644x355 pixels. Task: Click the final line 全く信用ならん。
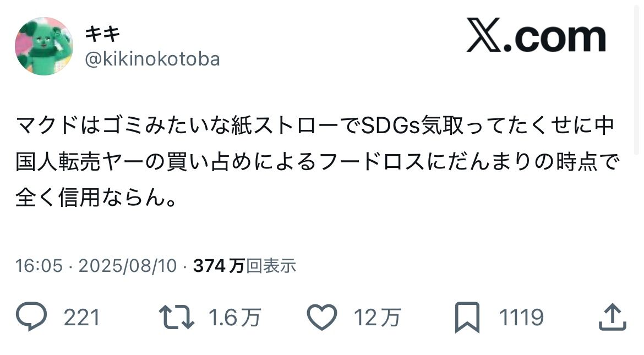click(96, 197)
